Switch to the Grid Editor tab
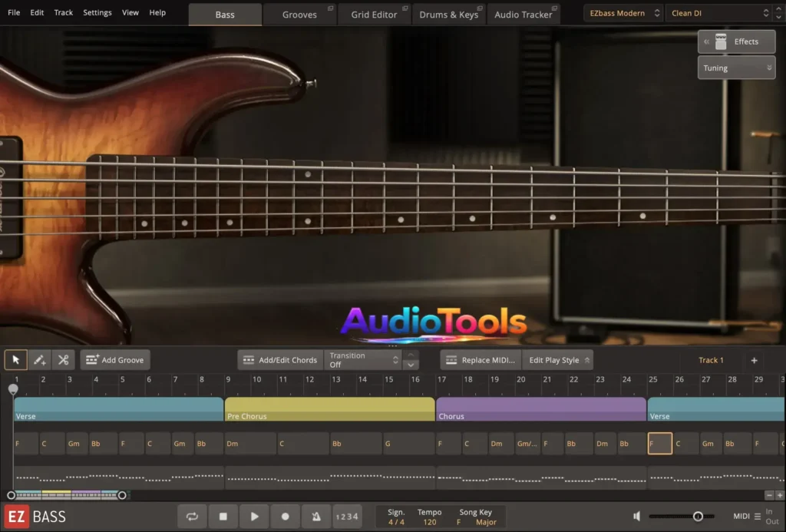 374,13
